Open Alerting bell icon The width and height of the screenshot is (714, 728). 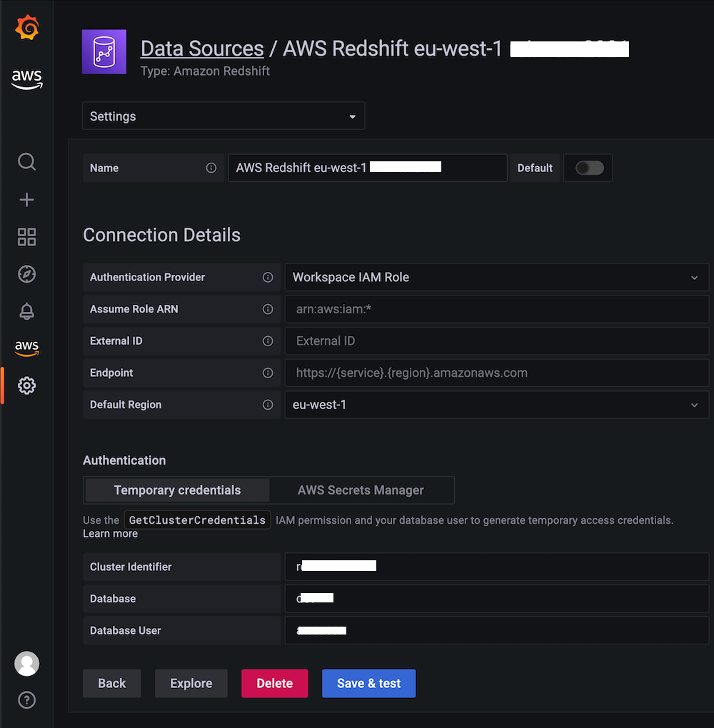click(x=27, y=311)
